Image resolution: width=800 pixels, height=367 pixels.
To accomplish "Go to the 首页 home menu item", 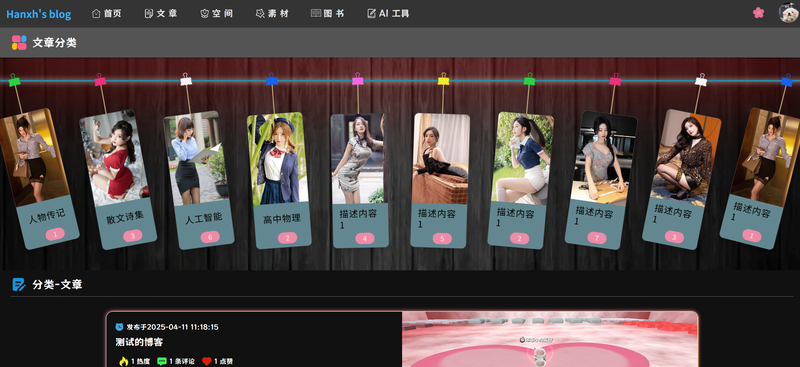I will pos(107,14).
